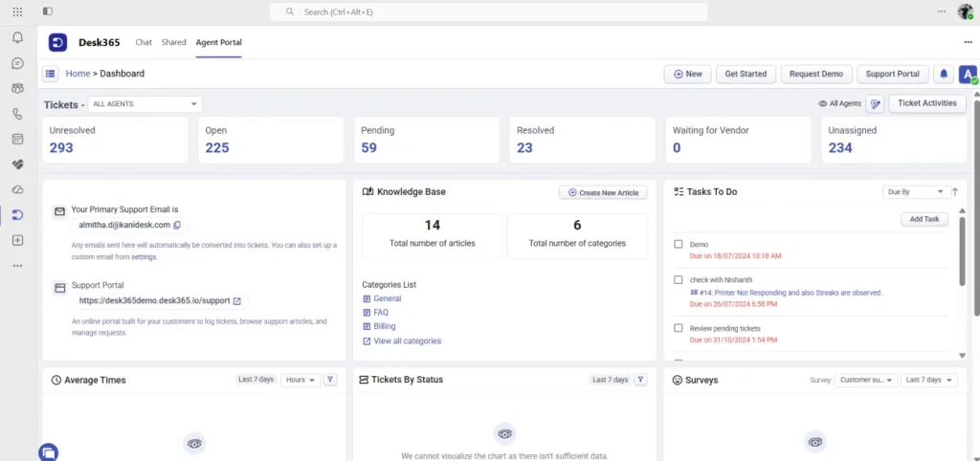
Task: Open support portal URL external link icon
Action: point(237,301)
